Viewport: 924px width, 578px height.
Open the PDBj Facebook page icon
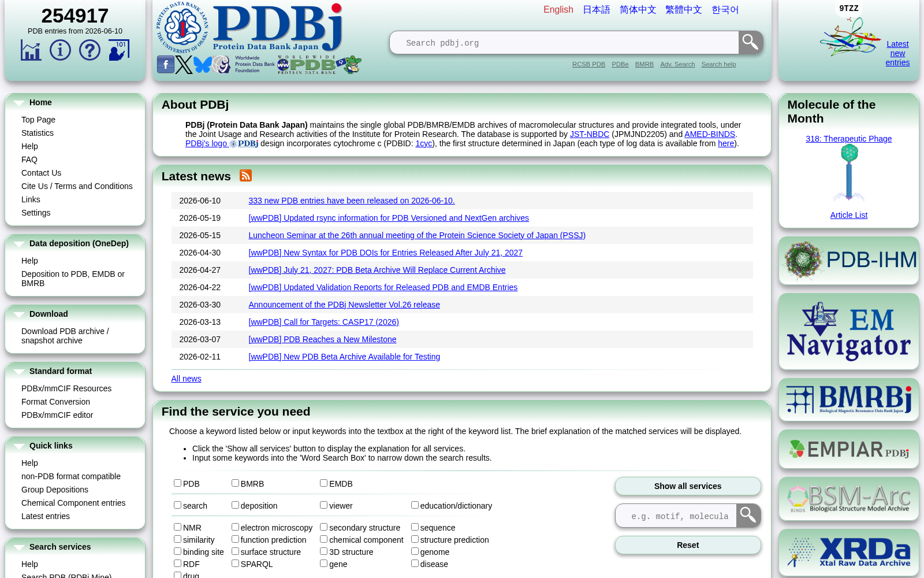166,64
